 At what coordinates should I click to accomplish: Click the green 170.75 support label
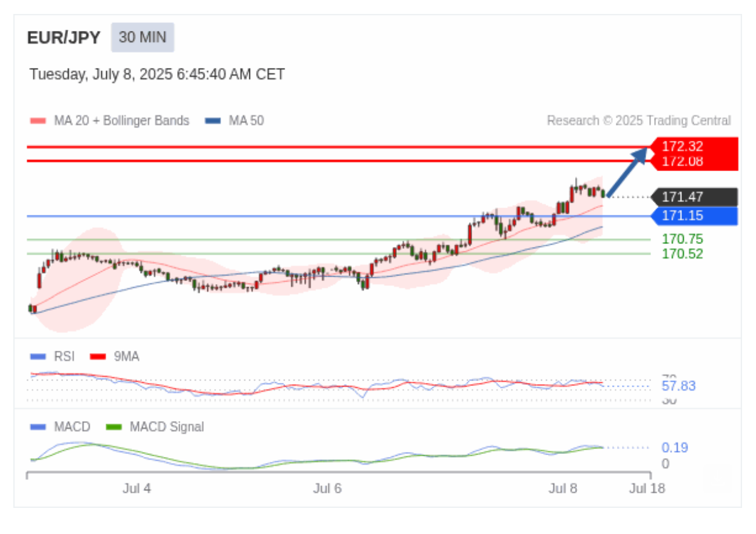(683, 239)
